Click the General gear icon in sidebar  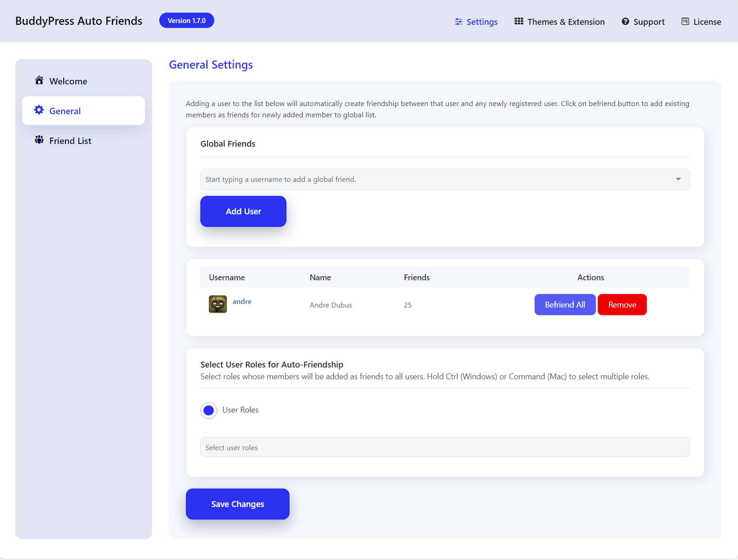[x=39, y=110]
